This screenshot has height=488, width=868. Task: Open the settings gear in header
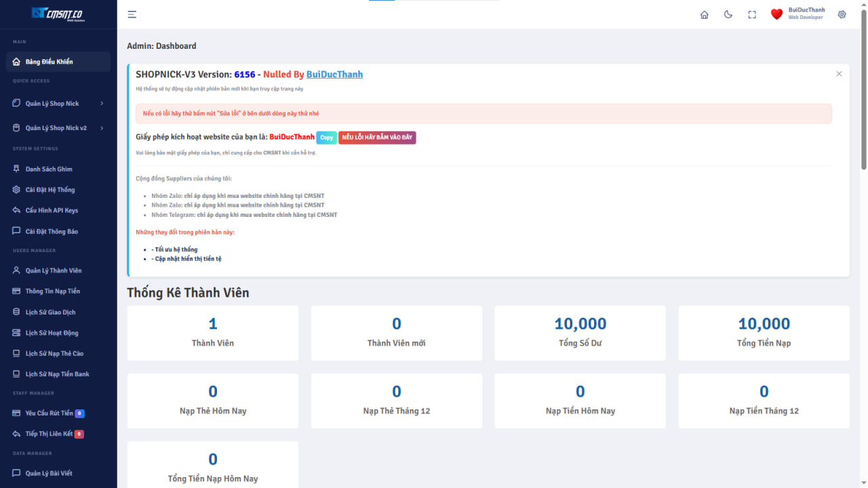(842, 14)
